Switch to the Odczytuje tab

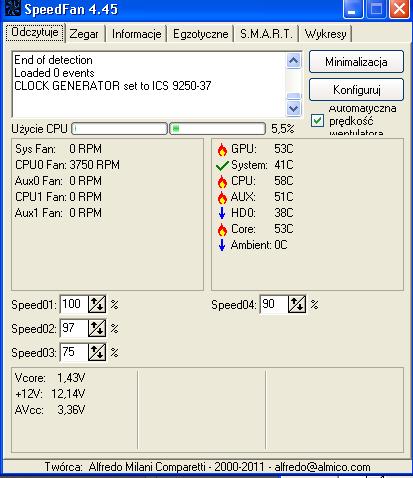pos(35,32)
